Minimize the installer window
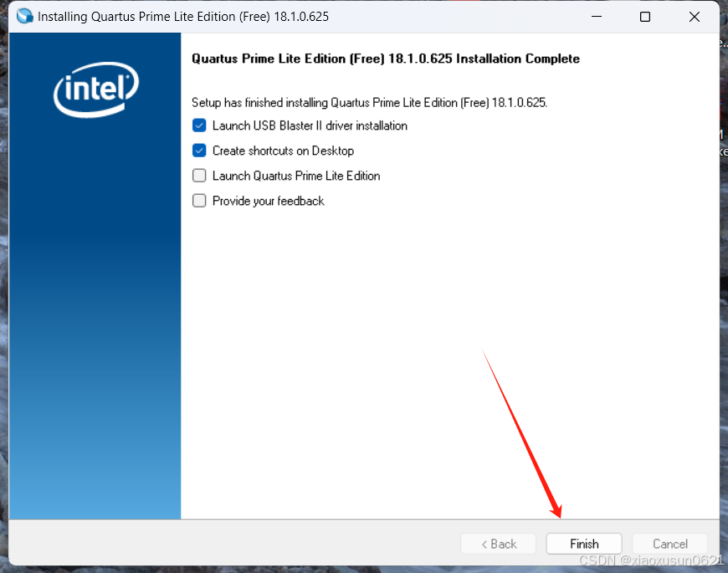Screen dimensions: 728x573 597,17
